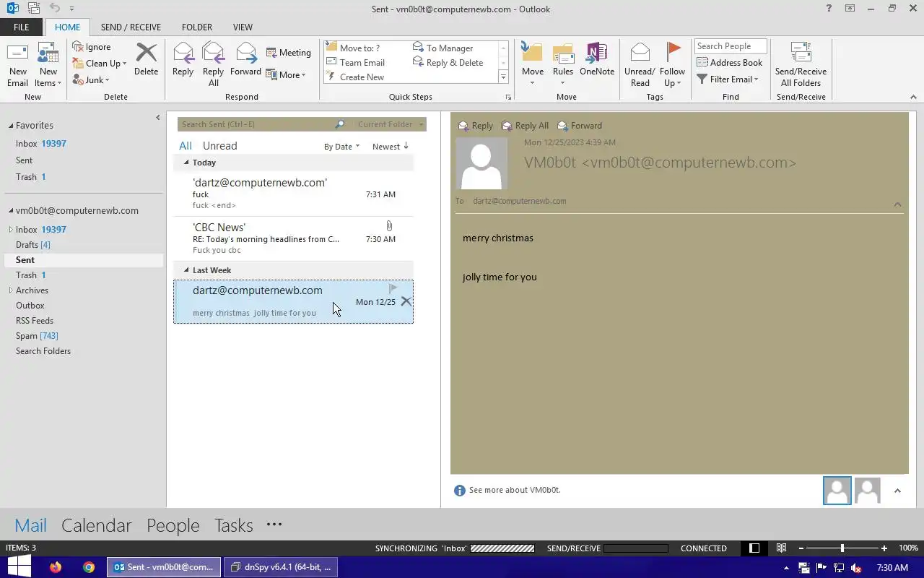Open the RSS Feeds folder
Image resolution: width=924 pixels, height=578 pixels.
coord(35,321)
